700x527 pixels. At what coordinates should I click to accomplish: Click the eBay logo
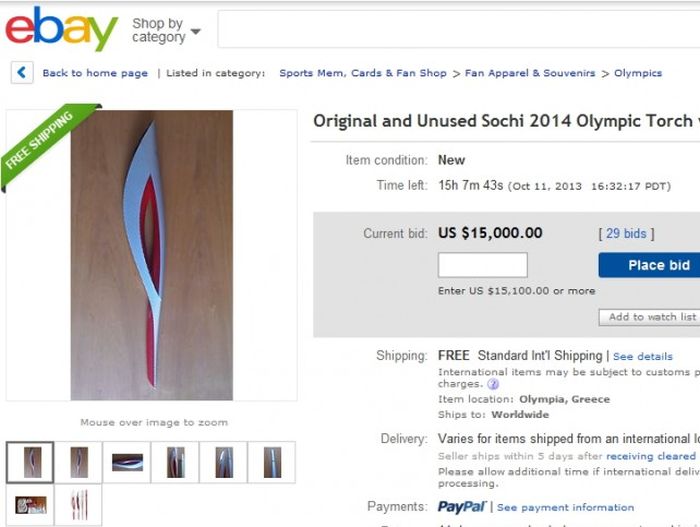click(x=62, y=29)
